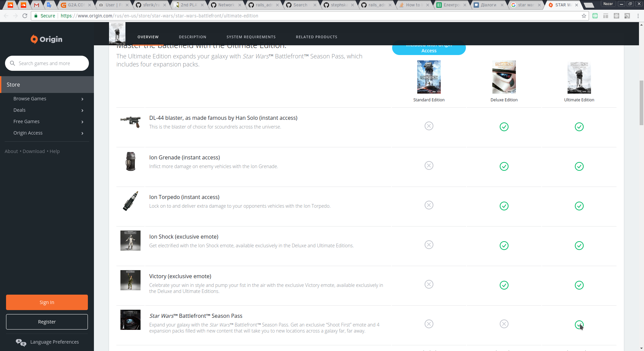Click the Victory emote thumbnail

pyautogui.click(x=130, y=280)
